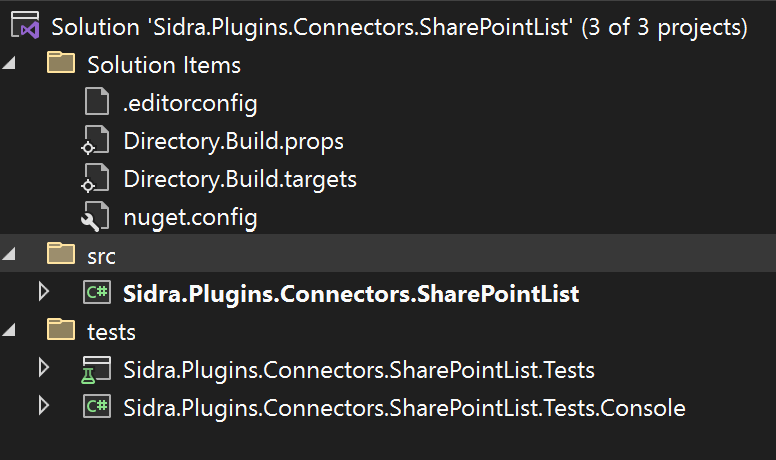This screenshot has width=776, height=460.
Task: Click the .editorconfig file icon
Action: click(96, 103)
